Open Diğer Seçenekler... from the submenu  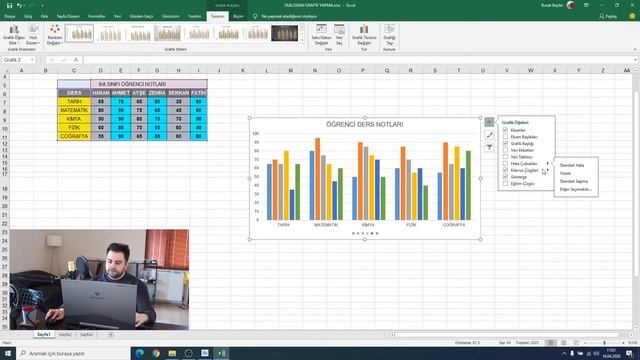tap(576, 189)
